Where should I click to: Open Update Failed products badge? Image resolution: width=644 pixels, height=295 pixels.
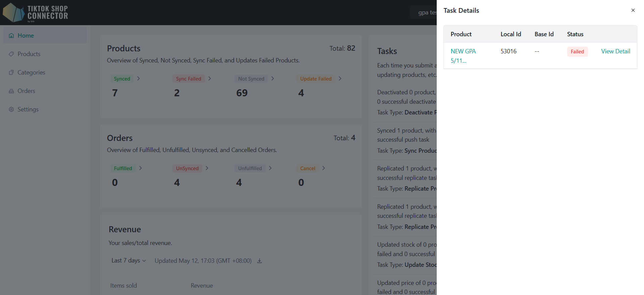click(316, 79)
